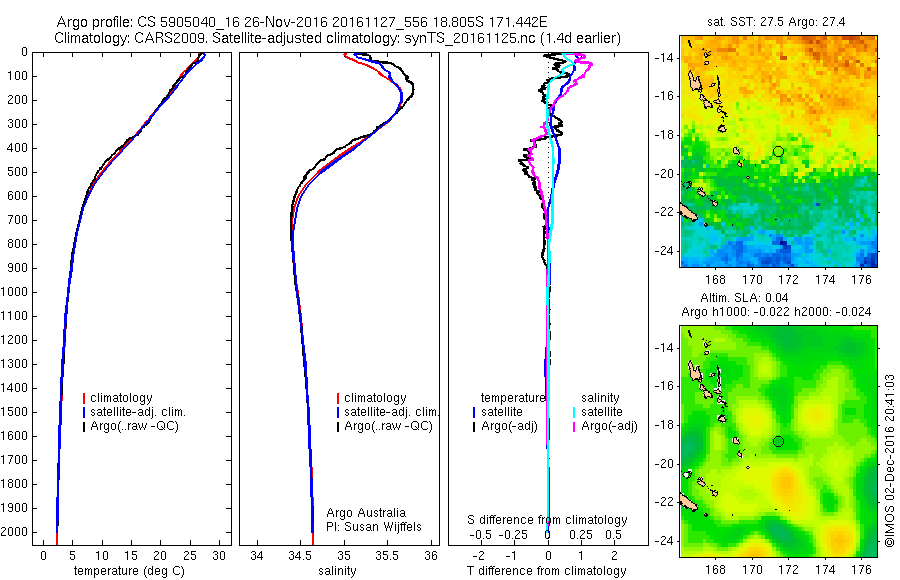This screenshot has width=900, height=580.
Task: Click the black Argo(..raw -QC) legend entry in temperature plot
Action: click(131, 426)
